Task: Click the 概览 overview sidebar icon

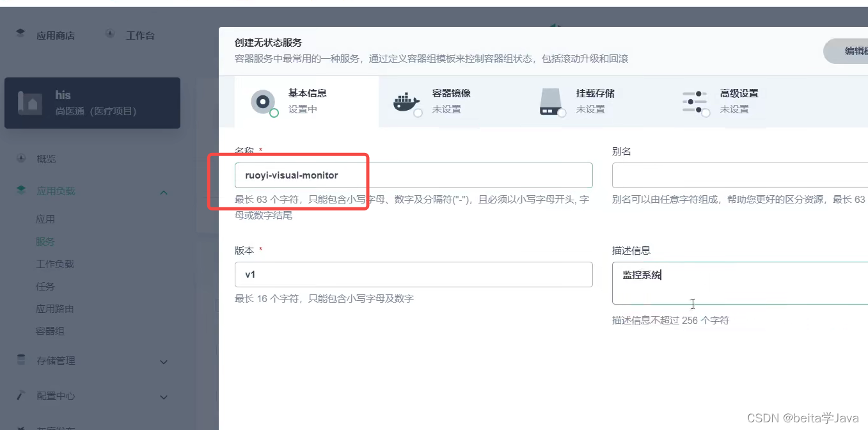Action: tap(21, 158)
